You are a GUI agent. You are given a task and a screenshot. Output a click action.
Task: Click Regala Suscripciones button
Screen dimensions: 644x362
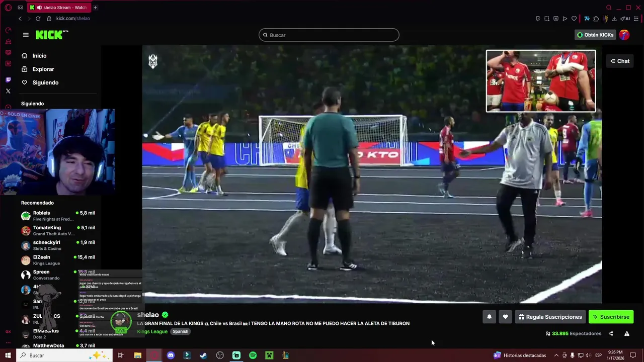click(550, 317)
